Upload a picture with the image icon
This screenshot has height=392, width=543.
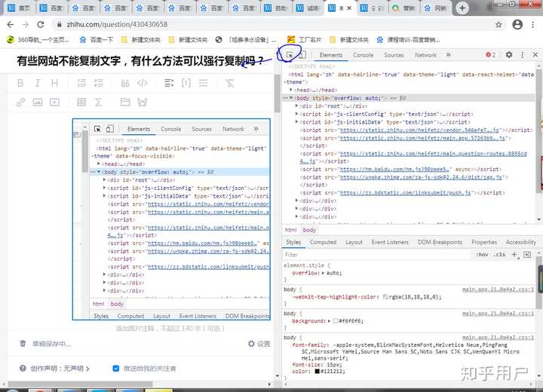click(x=38, y=103)
